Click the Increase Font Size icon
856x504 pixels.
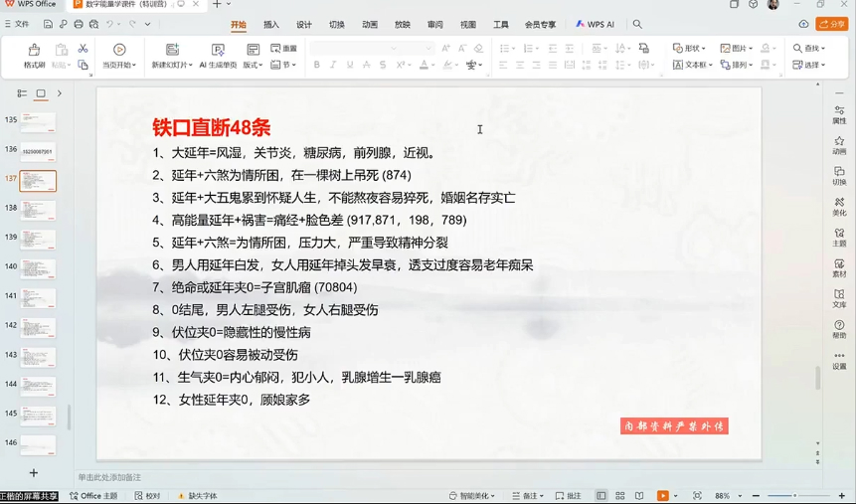point(446,48)
